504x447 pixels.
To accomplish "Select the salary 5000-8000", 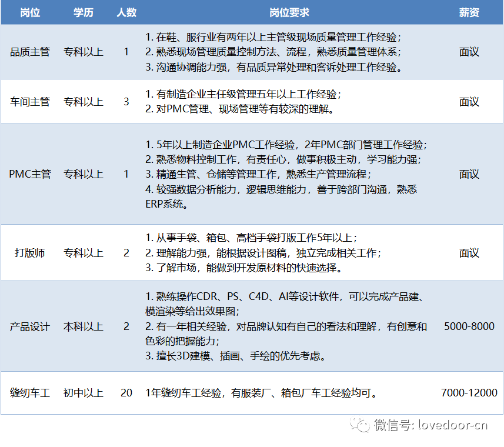I will tap(469, 326).
